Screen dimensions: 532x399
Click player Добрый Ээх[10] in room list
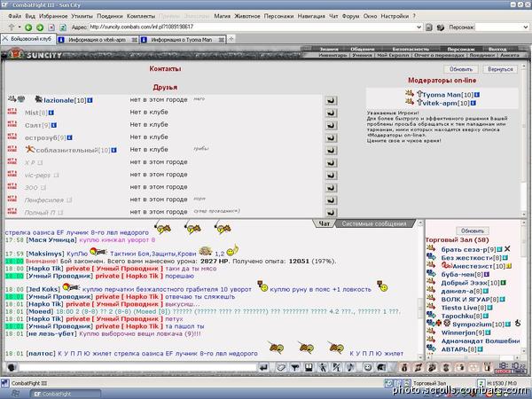(470, 283)
